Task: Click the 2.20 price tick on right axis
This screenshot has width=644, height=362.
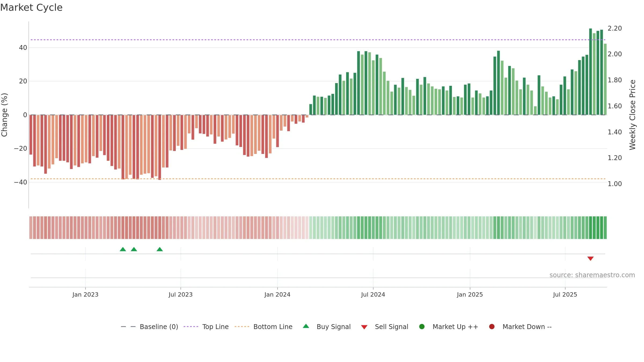Action: [x=615, y=28]
